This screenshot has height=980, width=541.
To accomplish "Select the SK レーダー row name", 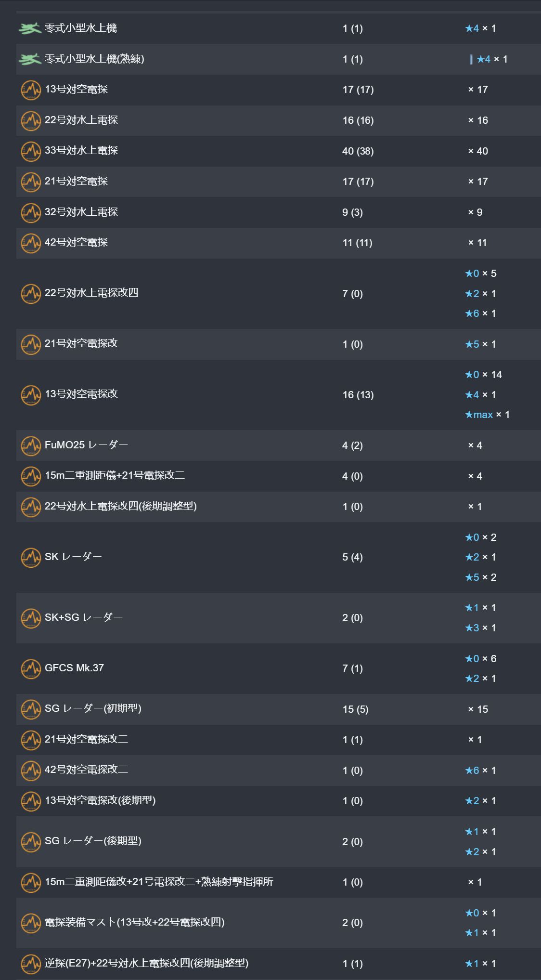I will [73, 557].
